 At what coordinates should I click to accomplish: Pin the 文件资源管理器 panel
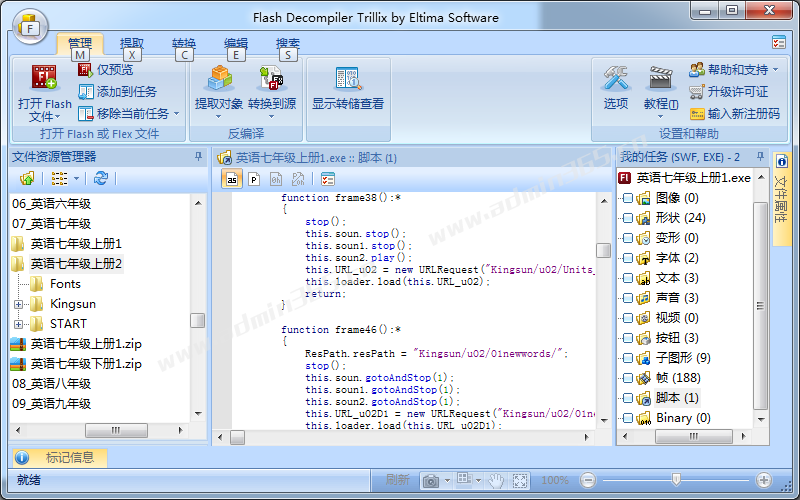click(198, 157)
